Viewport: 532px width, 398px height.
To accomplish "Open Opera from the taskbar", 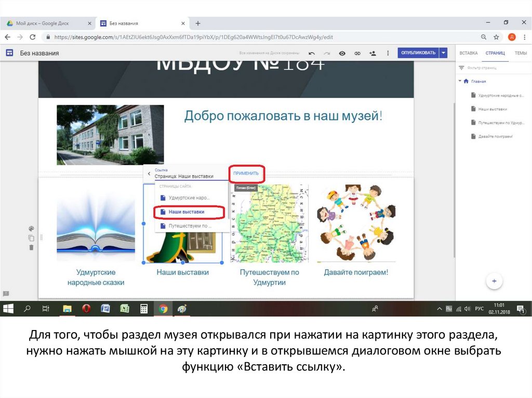I will coord(86,309).
